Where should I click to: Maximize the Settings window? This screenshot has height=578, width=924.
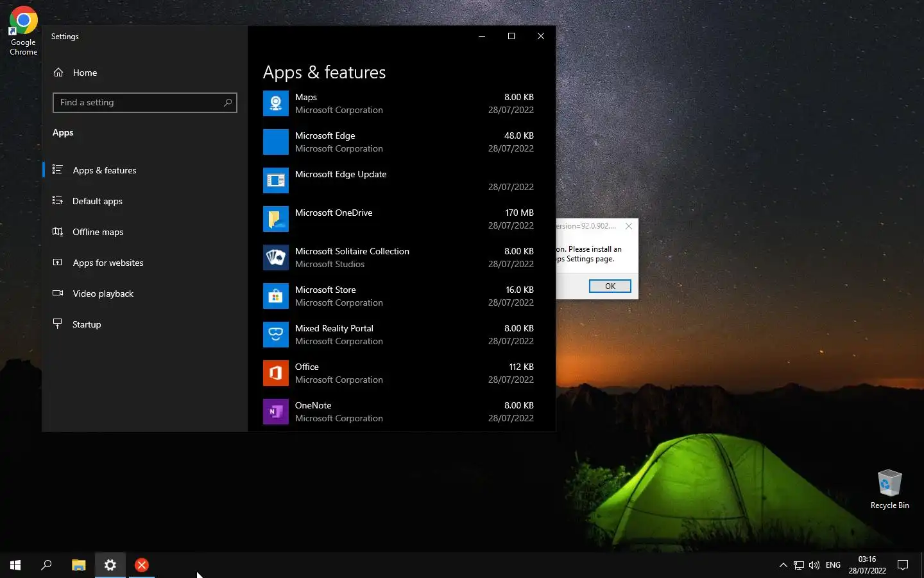(511, 36)
